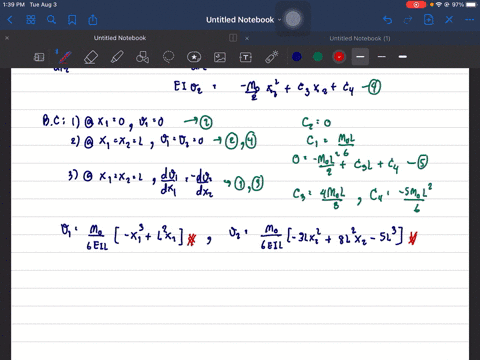Tap the 1:39 PM clock
Viewport: 480px width, 360px height.
pos(13,5)
